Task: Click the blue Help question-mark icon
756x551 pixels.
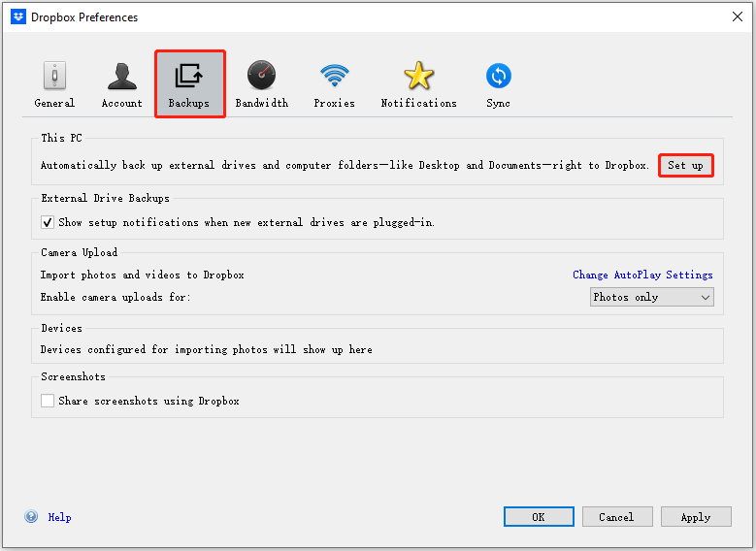Action: pos(31,517)
